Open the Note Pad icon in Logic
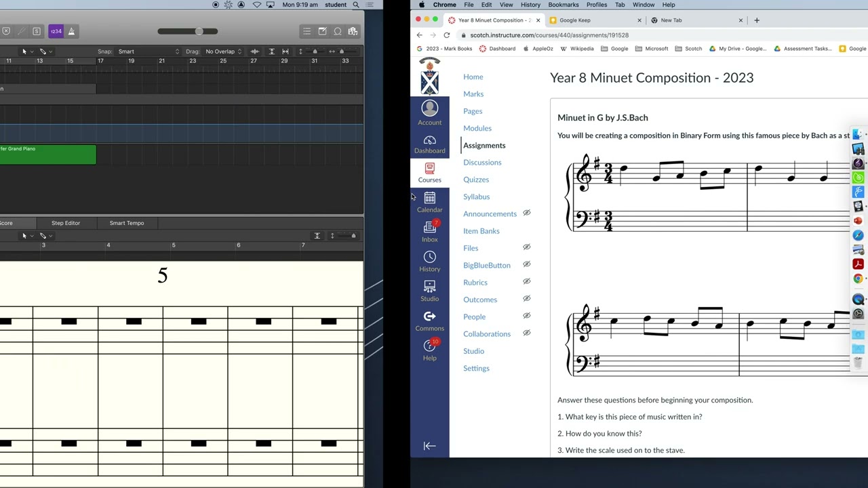This screenshot has height=488, width=868. (322, 31)
